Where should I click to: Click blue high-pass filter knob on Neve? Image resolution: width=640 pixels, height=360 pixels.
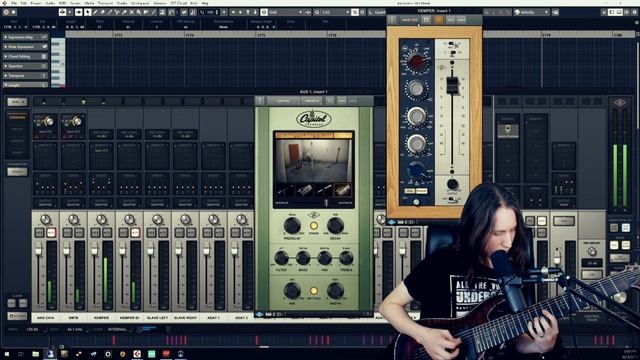(417, 170)
